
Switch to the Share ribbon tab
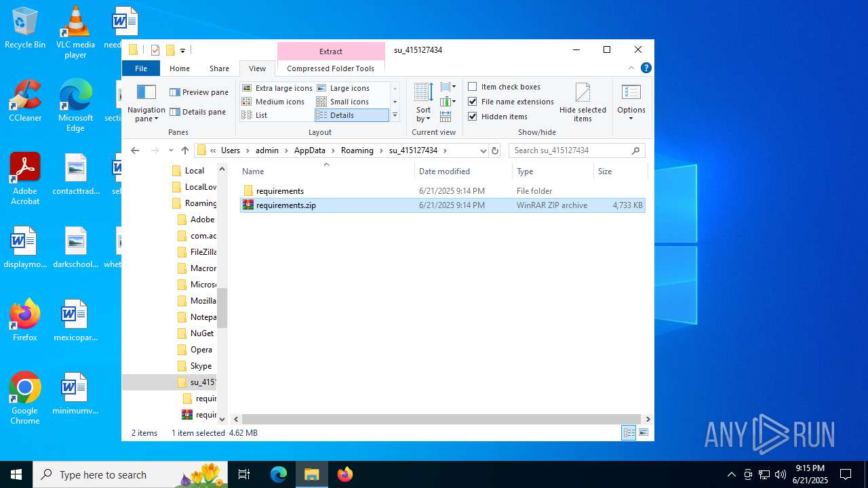tap(219, 68)
